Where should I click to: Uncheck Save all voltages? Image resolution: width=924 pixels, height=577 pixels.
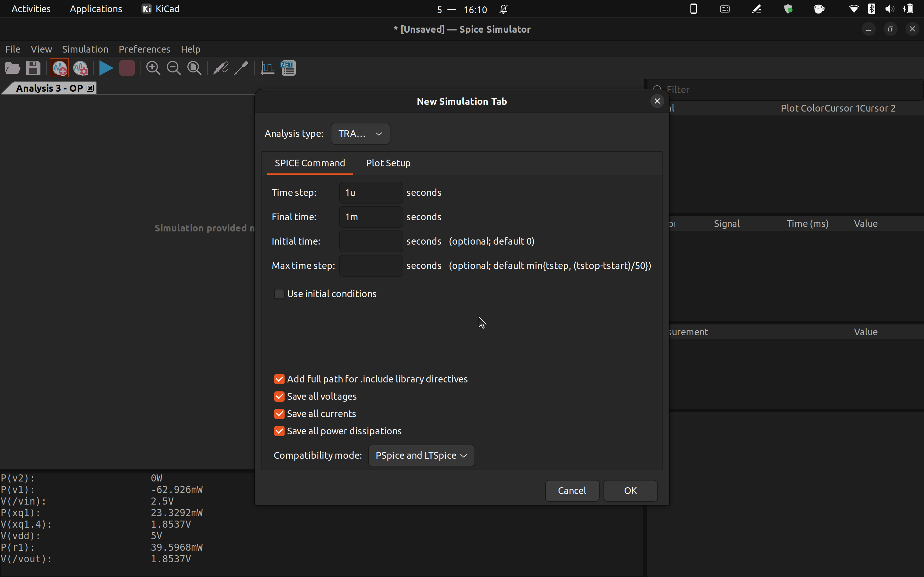pyautogui.click(x=279, y=397)
